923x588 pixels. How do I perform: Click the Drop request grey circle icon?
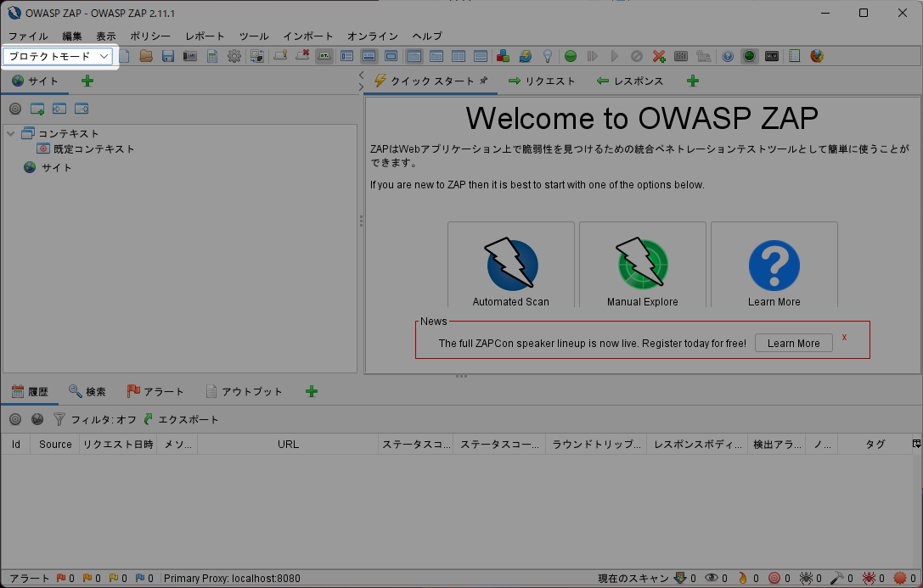tap(636, 57)
